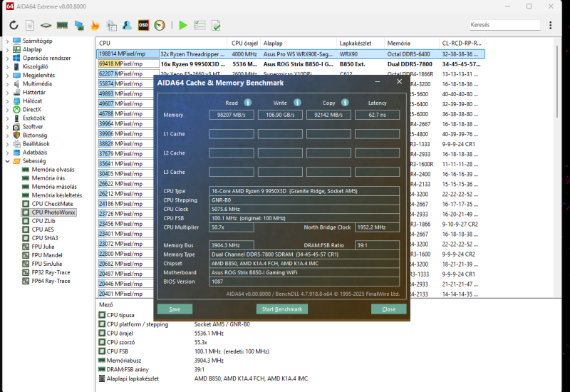The width and height of the screenshot is (570, 392).
Task: Select the Szoftver tree icon
Action: click(16, 127)
